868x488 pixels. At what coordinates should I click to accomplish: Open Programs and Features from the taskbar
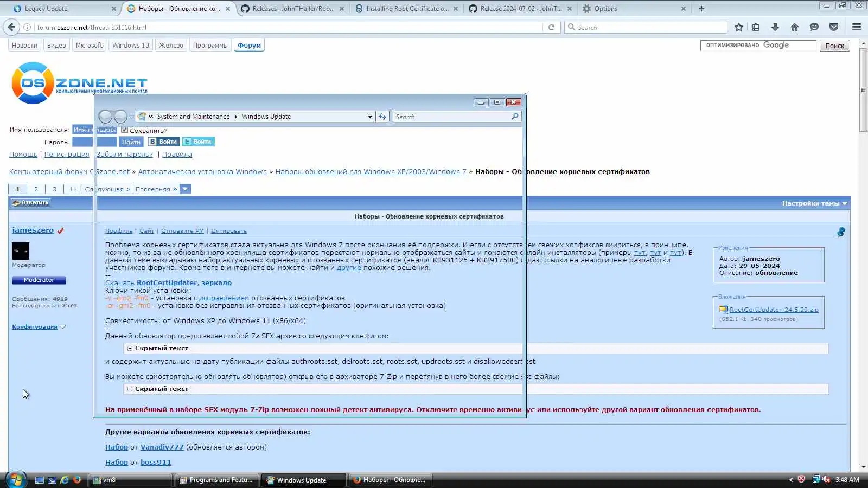(x=216, y=480)
